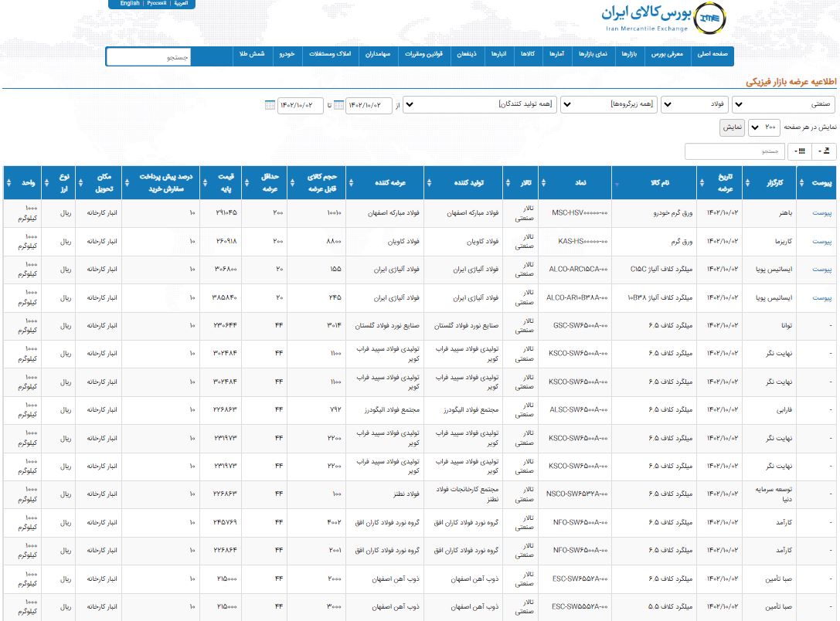Click the 'to' date input field
This screenshot has width=840, height=621.
[x=301, y=105]
